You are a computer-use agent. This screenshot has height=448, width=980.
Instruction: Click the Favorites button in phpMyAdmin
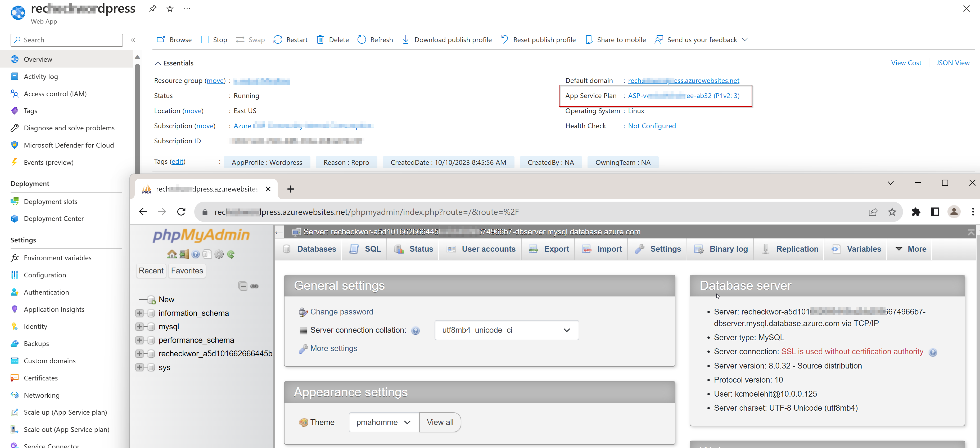(x=187, y=271)
